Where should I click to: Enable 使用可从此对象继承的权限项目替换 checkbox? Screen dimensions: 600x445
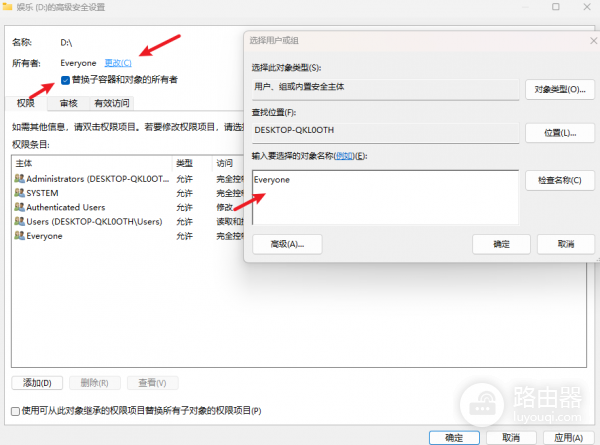pos(15,411)
